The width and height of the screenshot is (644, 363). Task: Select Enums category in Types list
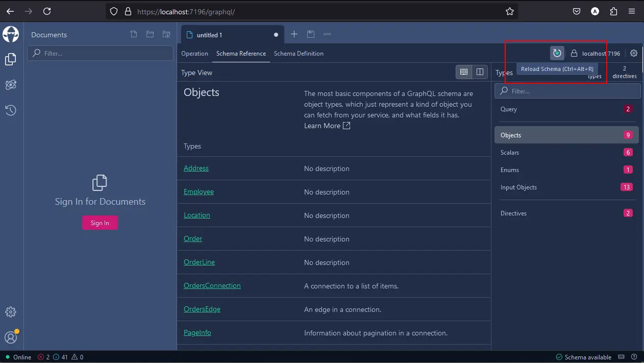(566, 170)
